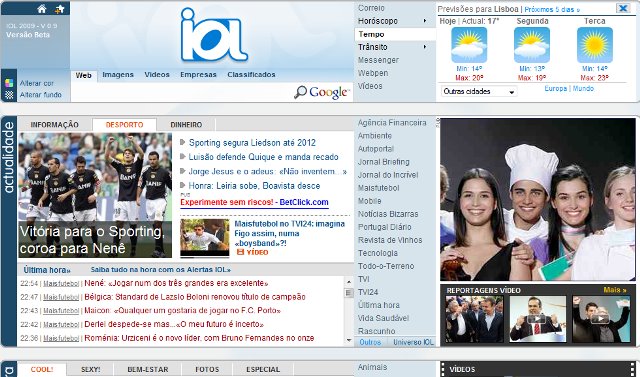640x377 pixels.
Task: Open 'Honra: Leiria sobe, Boavista desce' link
Action: tap(254, 186)
